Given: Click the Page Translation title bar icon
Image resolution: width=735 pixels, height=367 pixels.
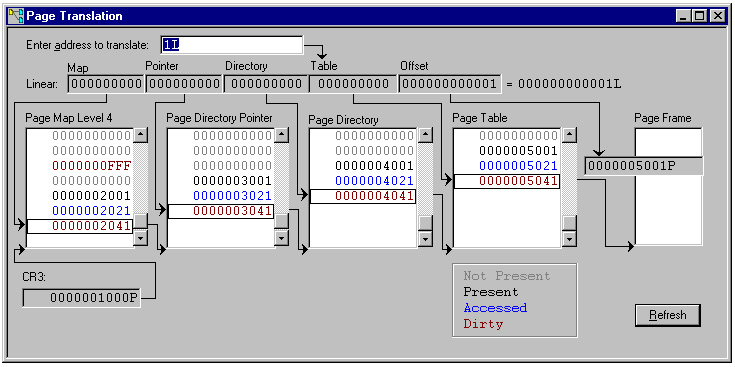Looking at the screenshot, I should [16, 16].
